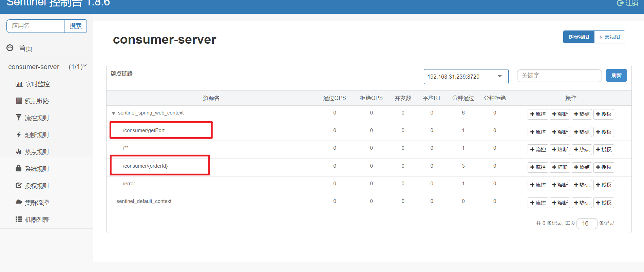This screenshot has width=644, height=272.
Task: Select the /consumer/{orderId} resource row
Action: [x=369, y=167]
